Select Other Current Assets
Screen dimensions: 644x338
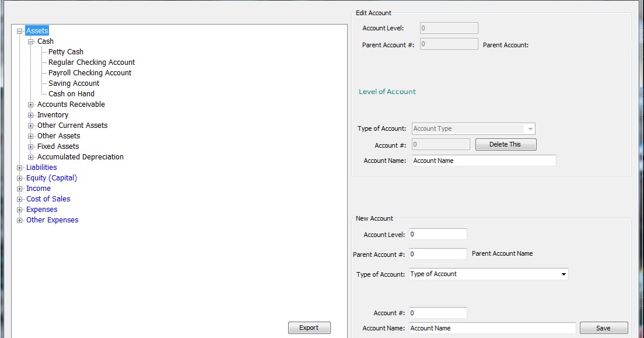pos(72,126)
